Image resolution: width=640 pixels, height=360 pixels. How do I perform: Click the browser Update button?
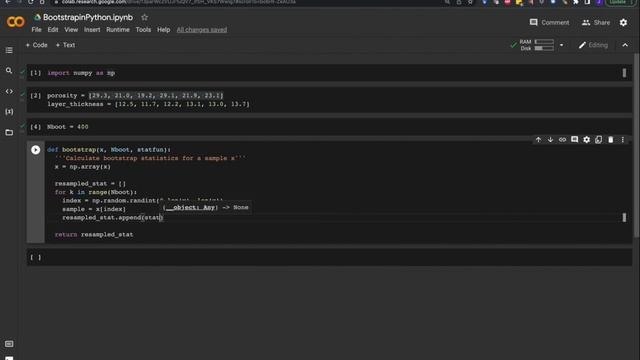(617, 2)
